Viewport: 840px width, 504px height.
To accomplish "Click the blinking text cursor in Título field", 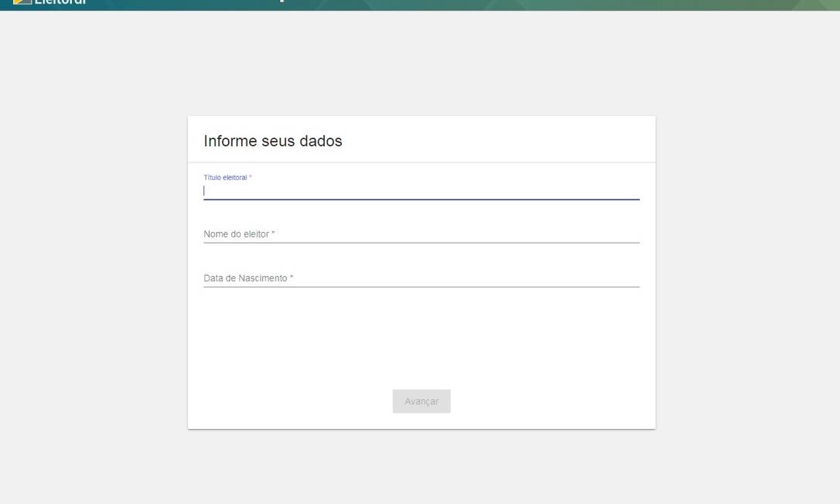I will (204, 190).
